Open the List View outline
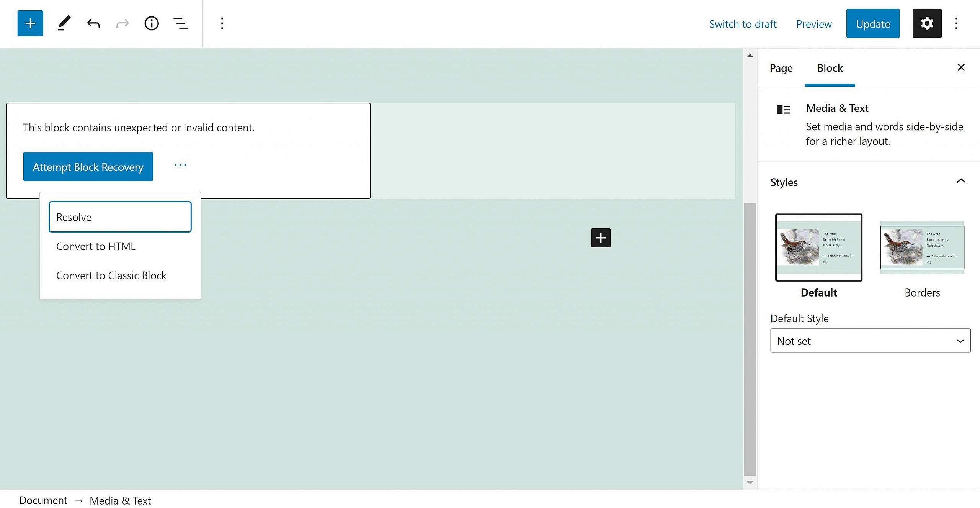 point(180,23)
